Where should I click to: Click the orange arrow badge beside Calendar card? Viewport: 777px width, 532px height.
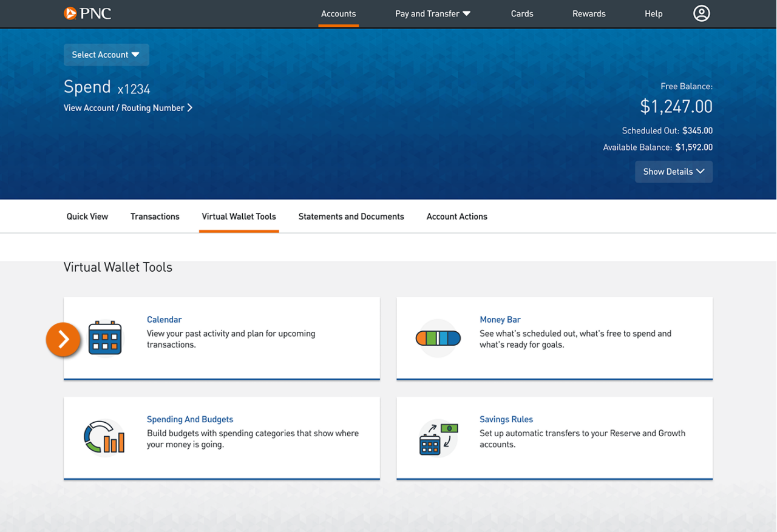pyautogui.click(x=63, y=340)
